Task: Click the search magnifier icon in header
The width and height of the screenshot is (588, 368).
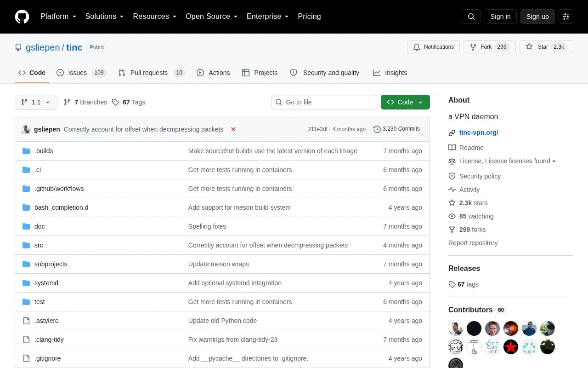Action: tap(471, 17)
